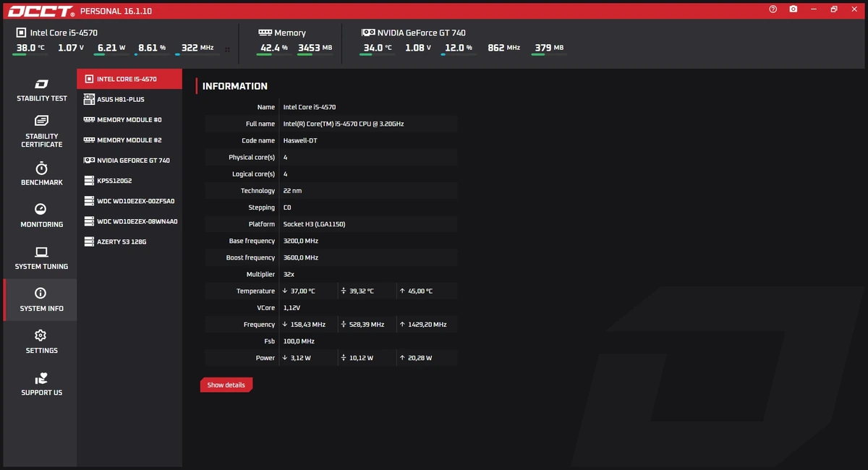Click the GPU usage 12.0 % readout

point(459,48)
